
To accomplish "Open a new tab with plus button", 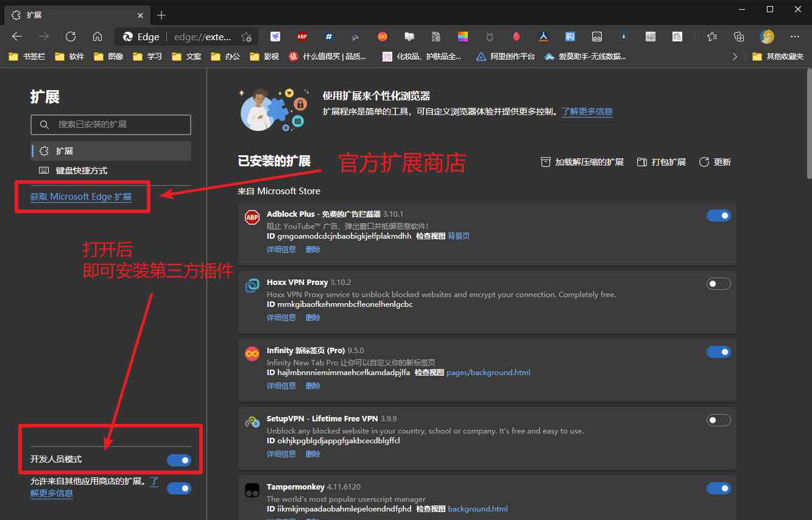I will click(161, 15).
